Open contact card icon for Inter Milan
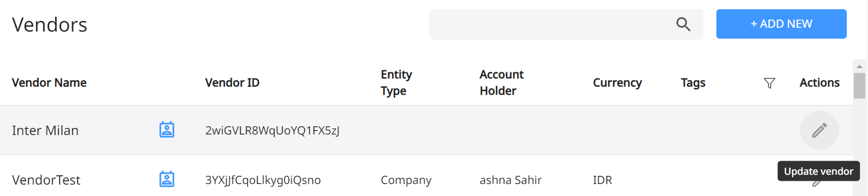The width and height of the screenshot is (868, 196). (x=167, y=130)
